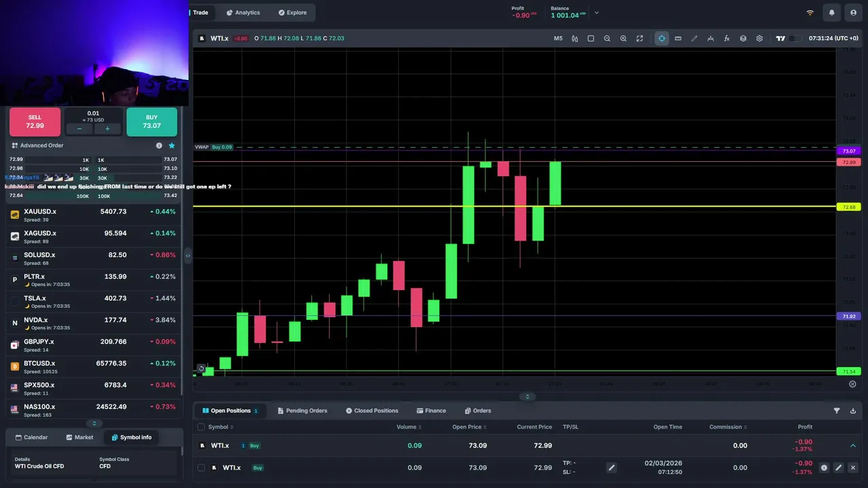Expand the balance dropdown arrow
868x488 pixels.
[x=597, y=12]
